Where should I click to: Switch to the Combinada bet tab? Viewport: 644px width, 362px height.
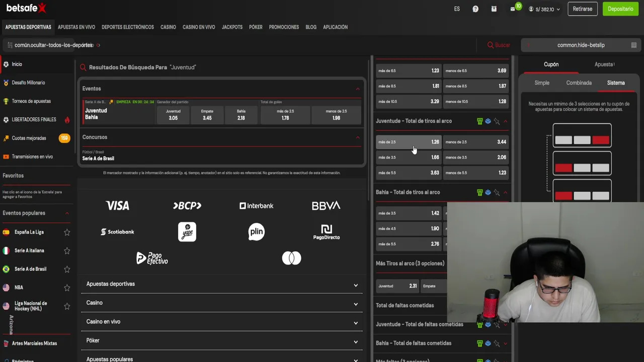tap(579, 83)
